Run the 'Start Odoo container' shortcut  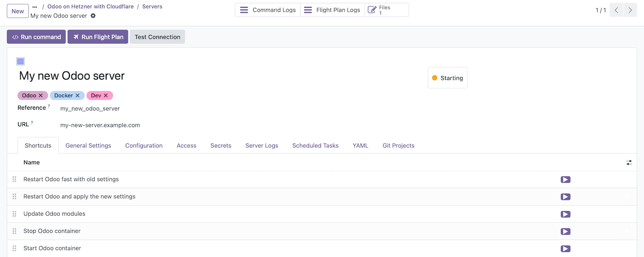pyautogui.click(x=566, y=248)
